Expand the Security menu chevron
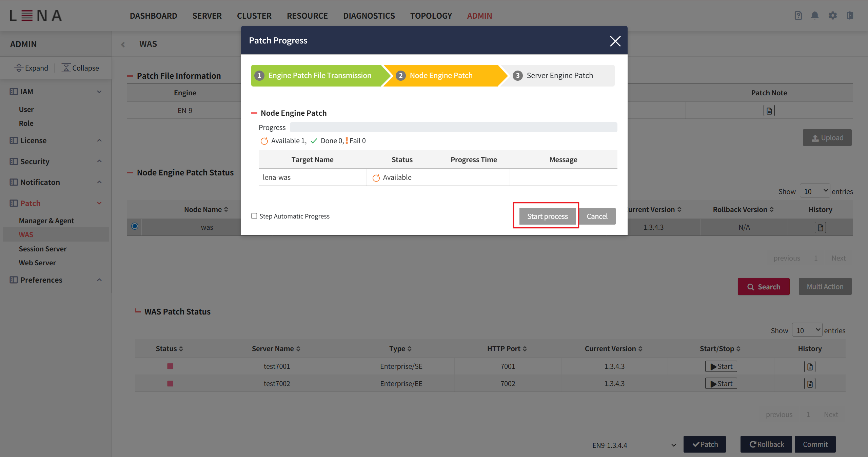 tap(99, 161)
